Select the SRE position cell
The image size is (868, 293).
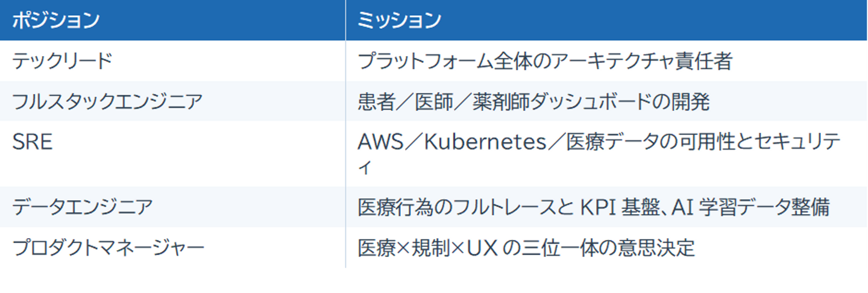pyautogui.click(x=33, y=142)
